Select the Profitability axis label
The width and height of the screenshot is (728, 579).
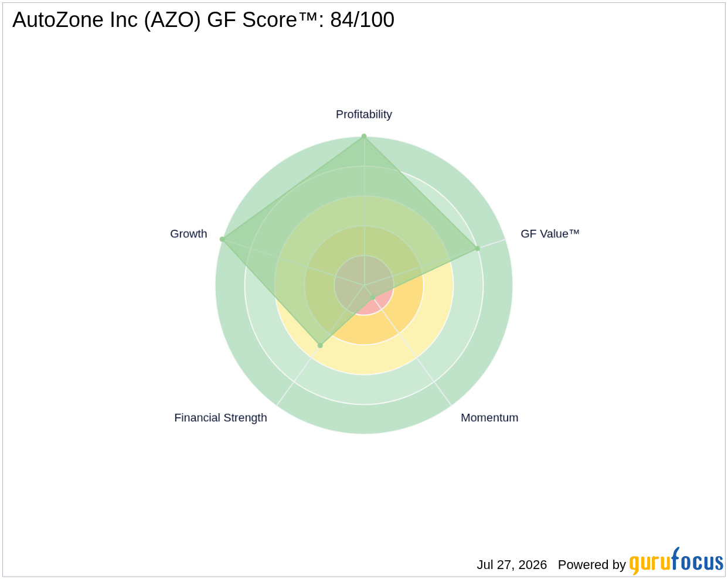(x=364, y=114)
